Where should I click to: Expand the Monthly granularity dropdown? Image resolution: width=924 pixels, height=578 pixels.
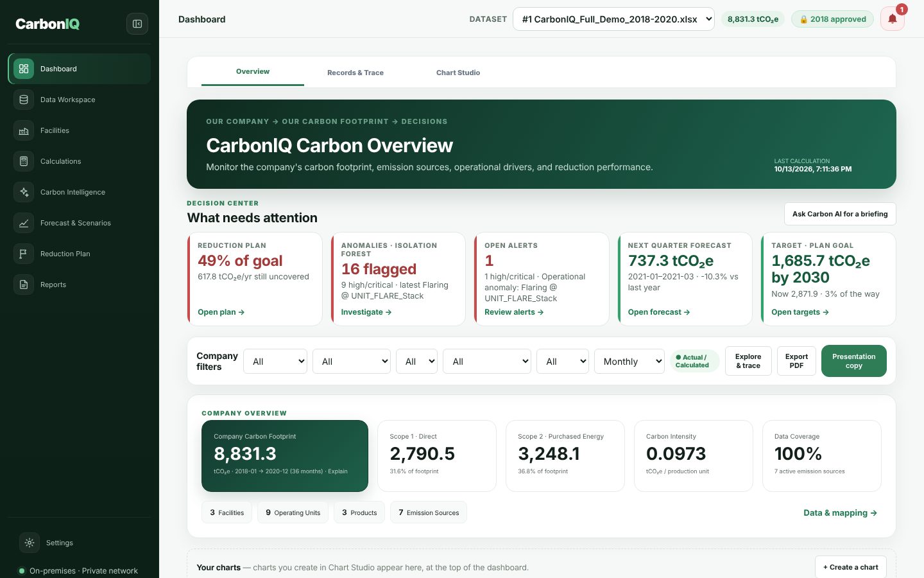coord(629,362)
